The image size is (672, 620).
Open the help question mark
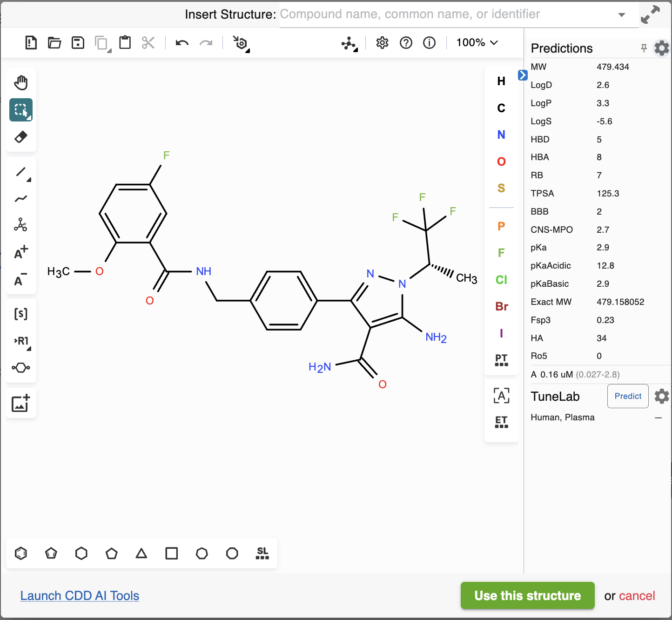406,43
